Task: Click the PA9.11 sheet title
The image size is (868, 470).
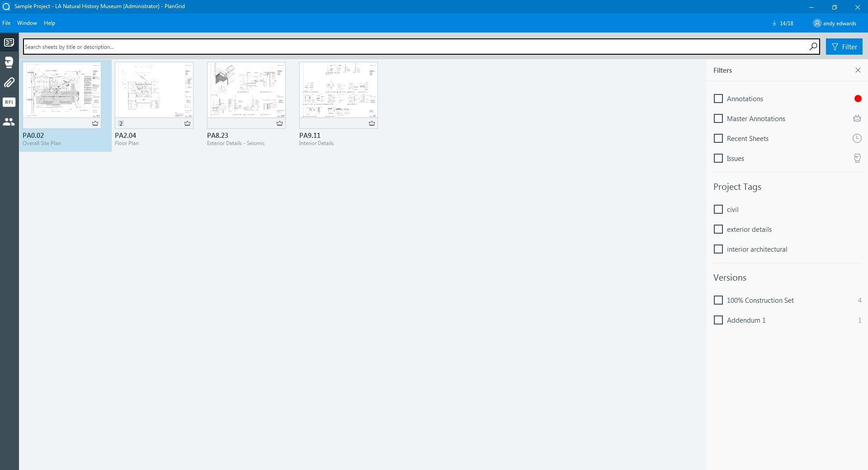Action: (x=310, y=135)
